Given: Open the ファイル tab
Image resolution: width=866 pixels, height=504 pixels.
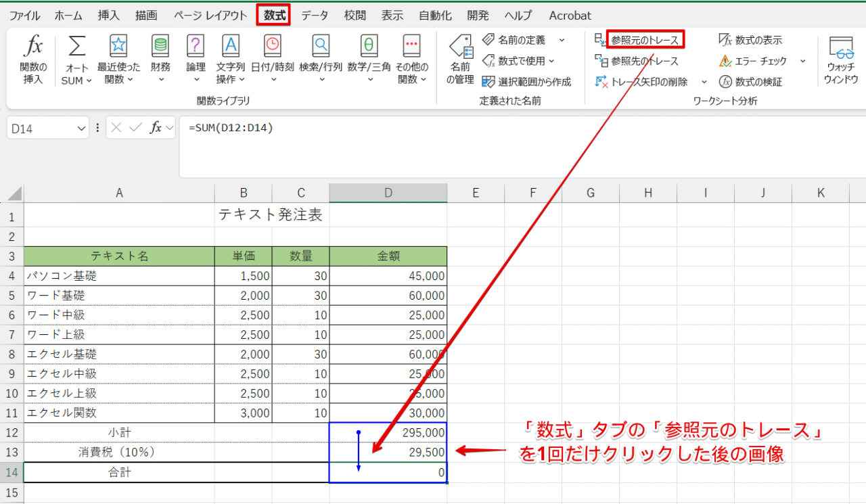Looking at the screenshot, I should coord(24,15).
